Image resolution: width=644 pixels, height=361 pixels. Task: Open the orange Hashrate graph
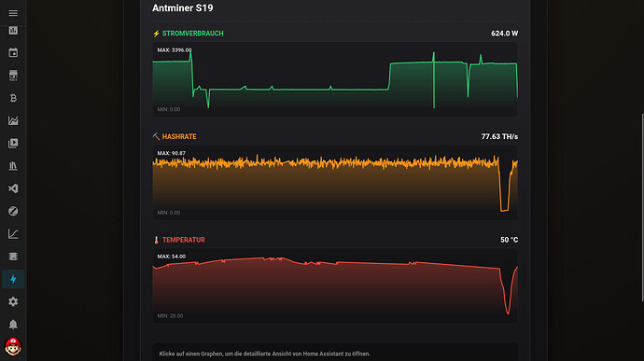335,182
